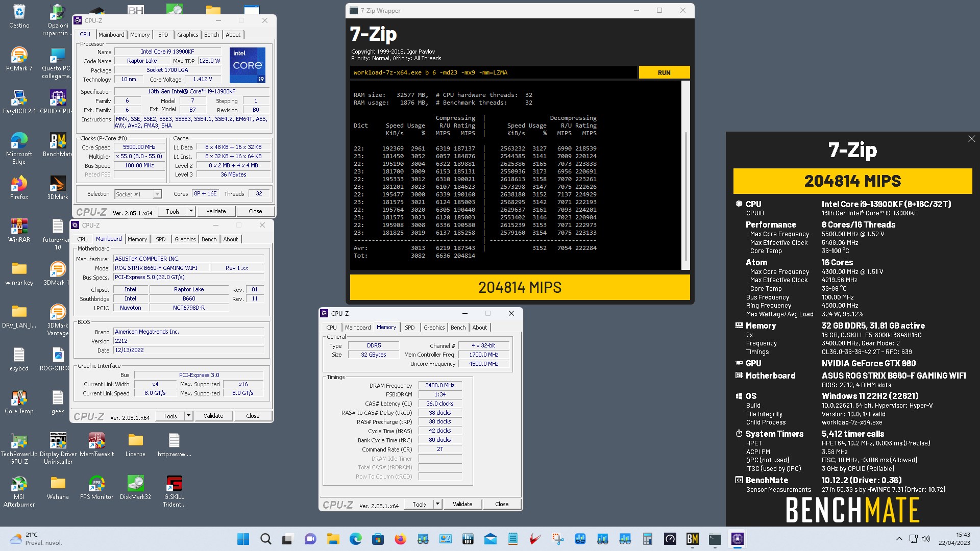Viewport: 980px width, 551px height.
Task: Expand Tools dropdown arrow in Mainboard window
Action: tap(188, 416)
